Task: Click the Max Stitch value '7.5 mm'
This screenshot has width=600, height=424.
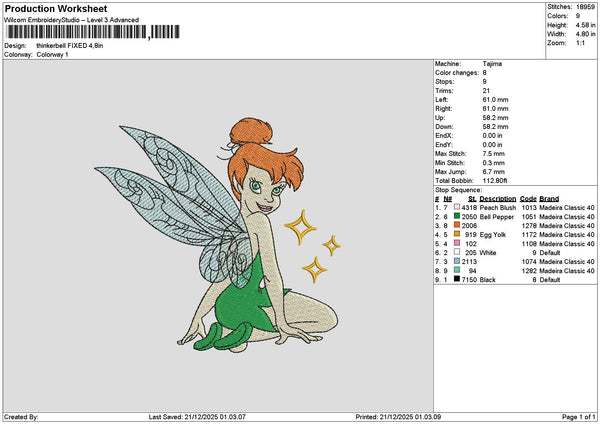Action: [494, 154]
